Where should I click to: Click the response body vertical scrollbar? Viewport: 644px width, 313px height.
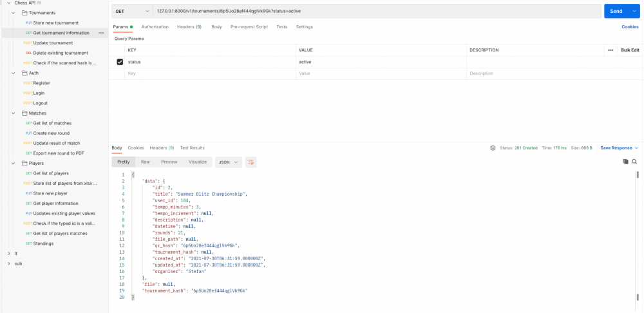tap(638, 175)
